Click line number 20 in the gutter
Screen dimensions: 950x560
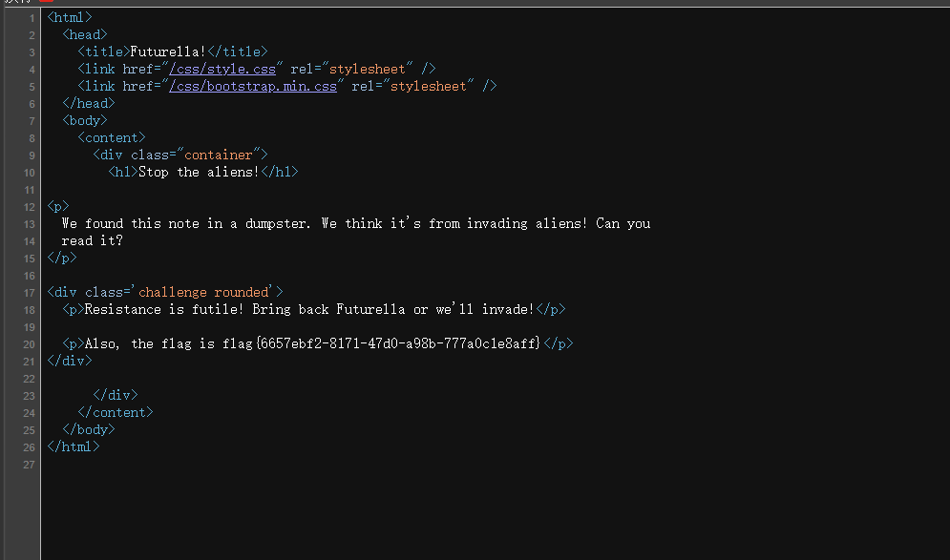tap(29, 344)
